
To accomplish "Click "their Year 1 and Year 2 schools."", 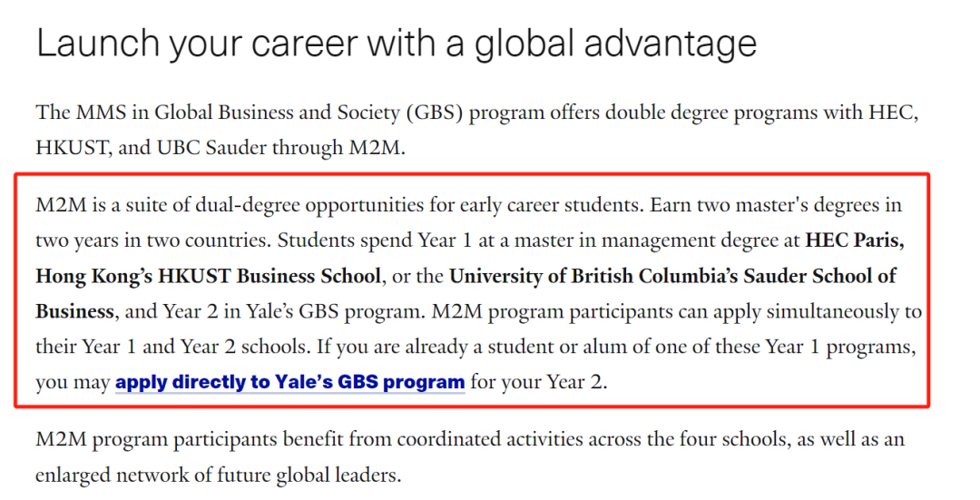I will click(x=172, y=347).
